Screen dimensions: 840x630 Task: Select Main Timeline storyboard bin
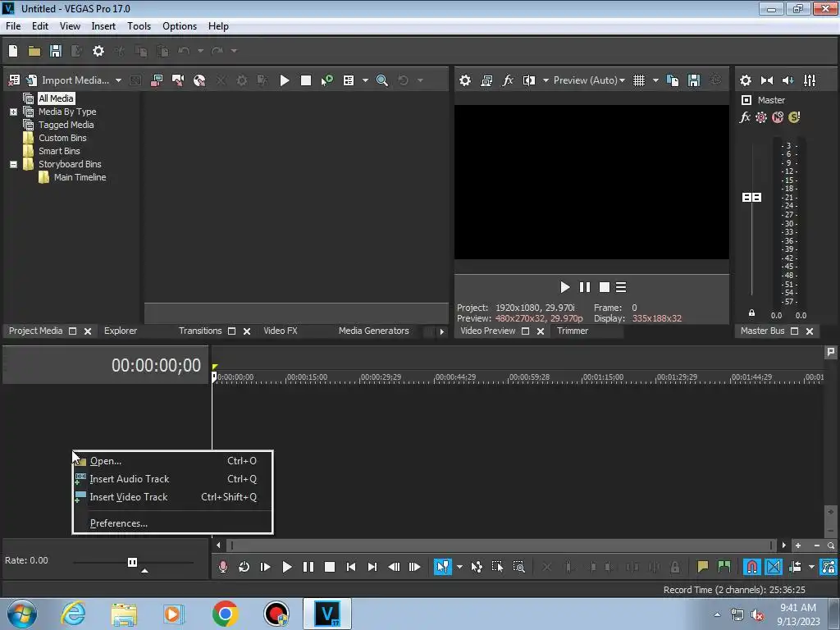click(80, 177)
